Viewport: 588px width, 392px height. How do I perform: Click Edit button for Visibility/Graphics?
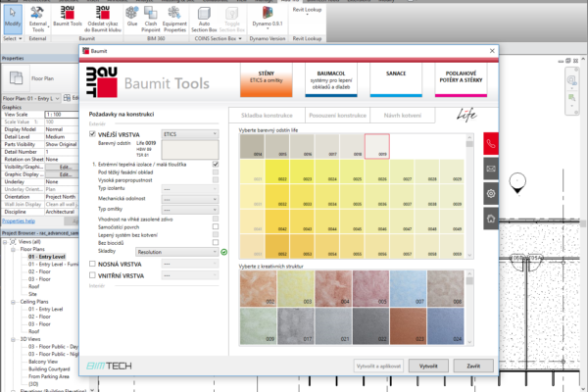pyautogui.click(x=64, y=167)
